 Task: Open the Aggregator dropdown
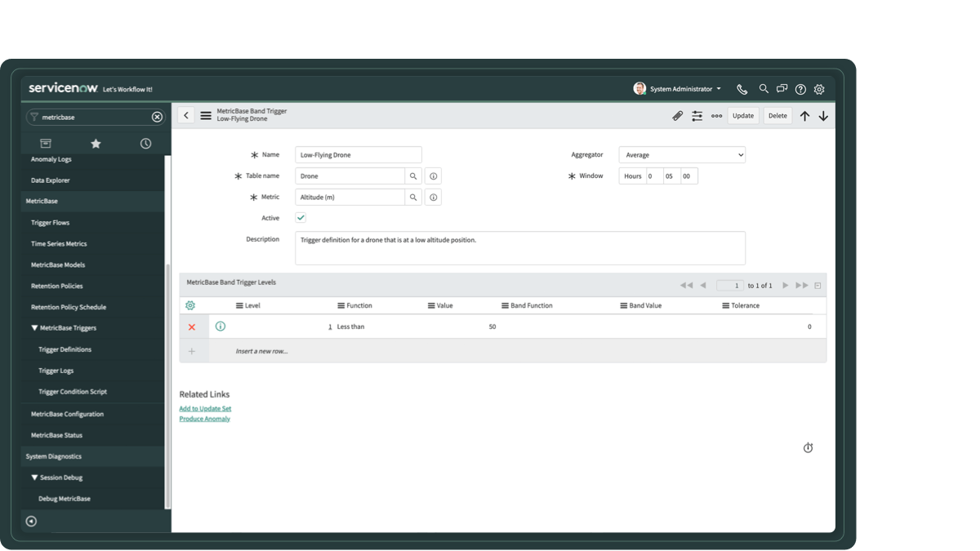click(x=681, y=155)
